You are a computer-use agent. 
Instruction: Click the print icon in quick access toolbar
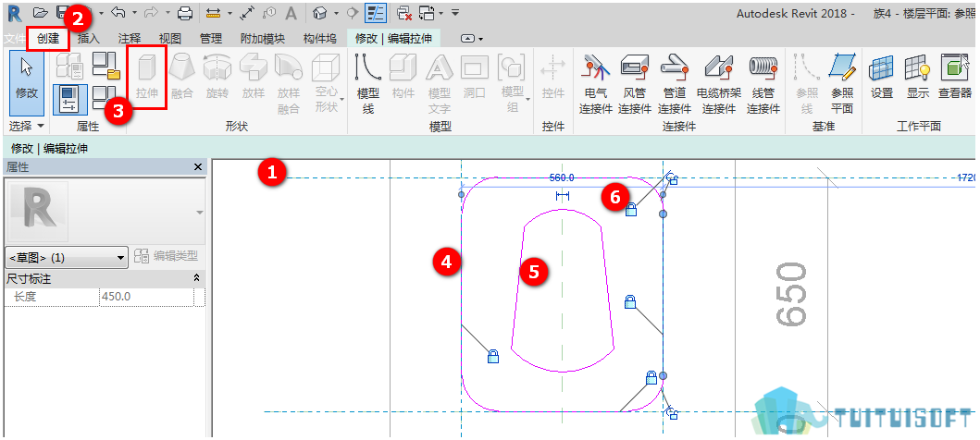[185, 12]
